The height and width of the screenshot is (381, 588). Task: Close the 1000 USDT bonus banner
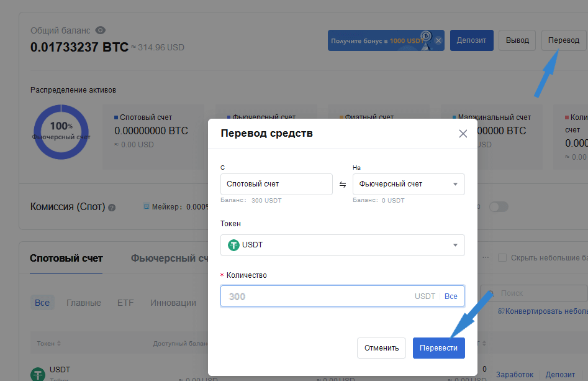(x=438, y=40)
